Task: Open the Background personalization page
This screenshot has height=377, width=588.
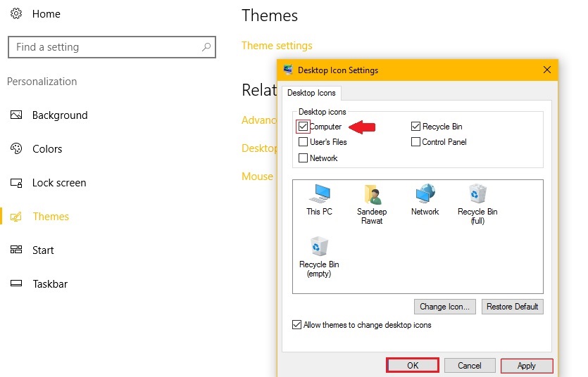Action: (x=60, y=115)
